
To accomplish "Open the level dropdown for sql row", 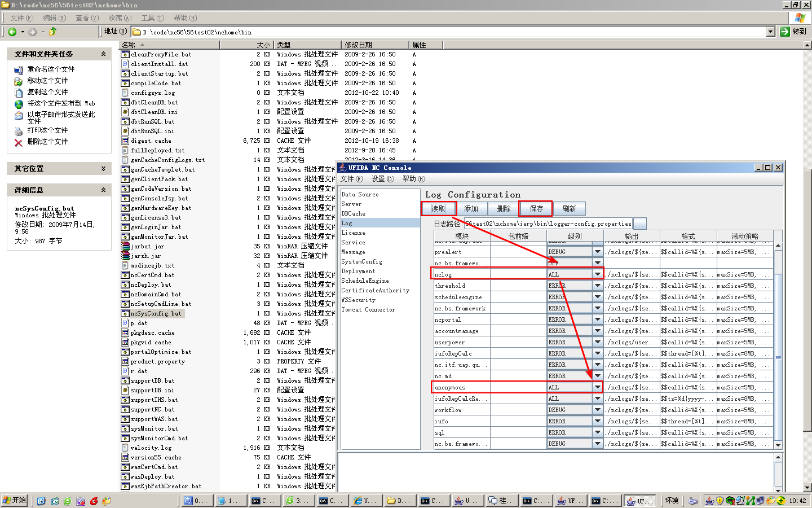I will (x=597, y=432).
